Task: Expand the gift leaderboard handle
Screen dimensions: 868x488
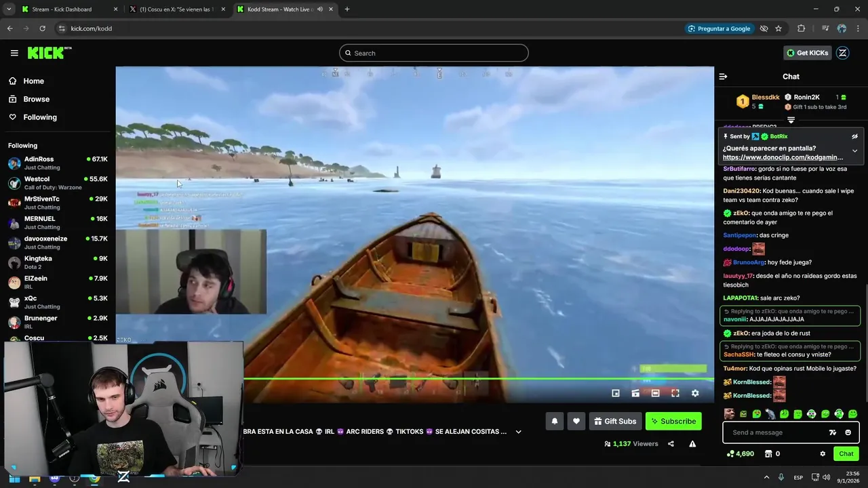Action: click(x=791, y=120)
